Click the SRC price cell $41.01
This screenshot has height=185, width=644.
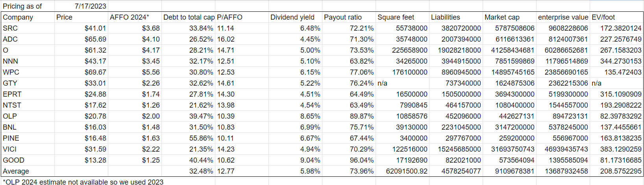tap(95, 28)
